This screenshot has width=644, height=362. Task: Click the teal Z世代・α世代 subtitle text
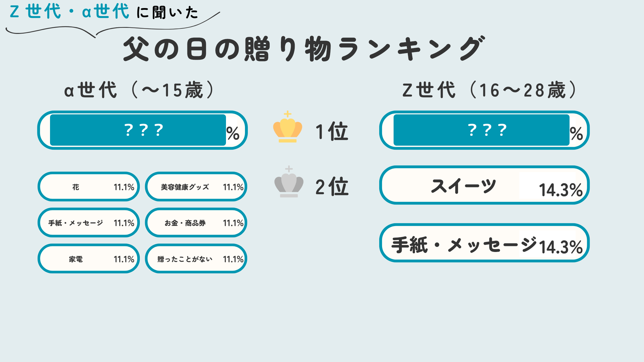pos(69,12)
